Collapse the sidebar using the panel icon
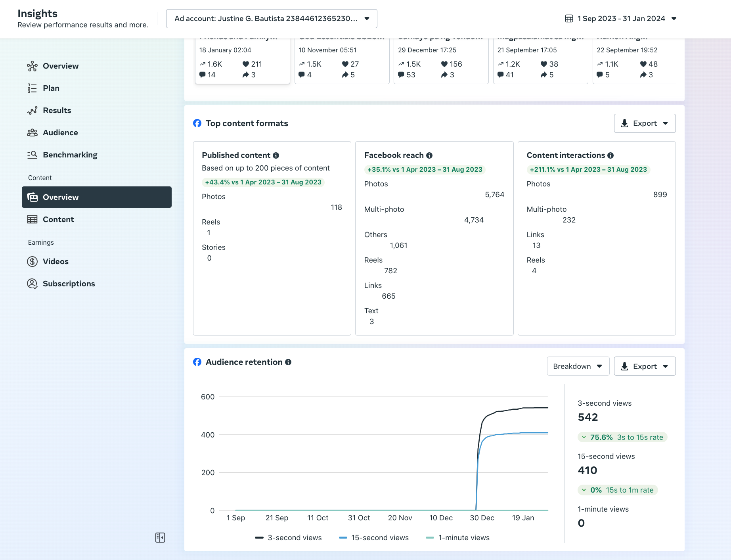This screenshot has height=560, width=731. tap(160, 538)
